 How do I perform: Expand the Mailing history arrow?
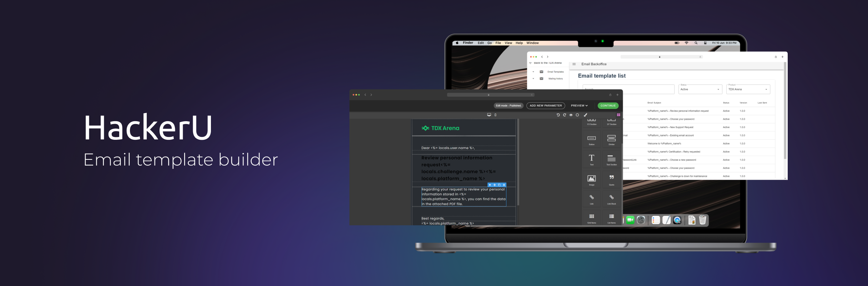(x=533, y=79)
